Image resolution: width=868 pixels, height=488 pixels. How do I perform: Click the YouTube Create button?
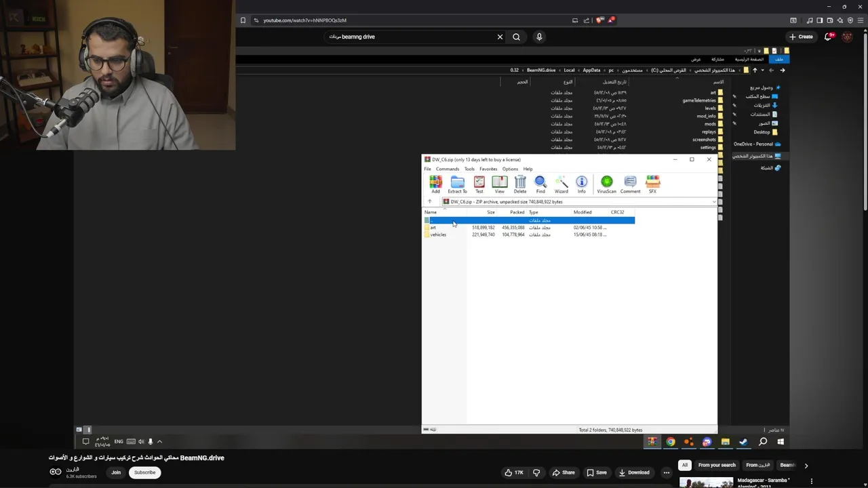point(801,37)
